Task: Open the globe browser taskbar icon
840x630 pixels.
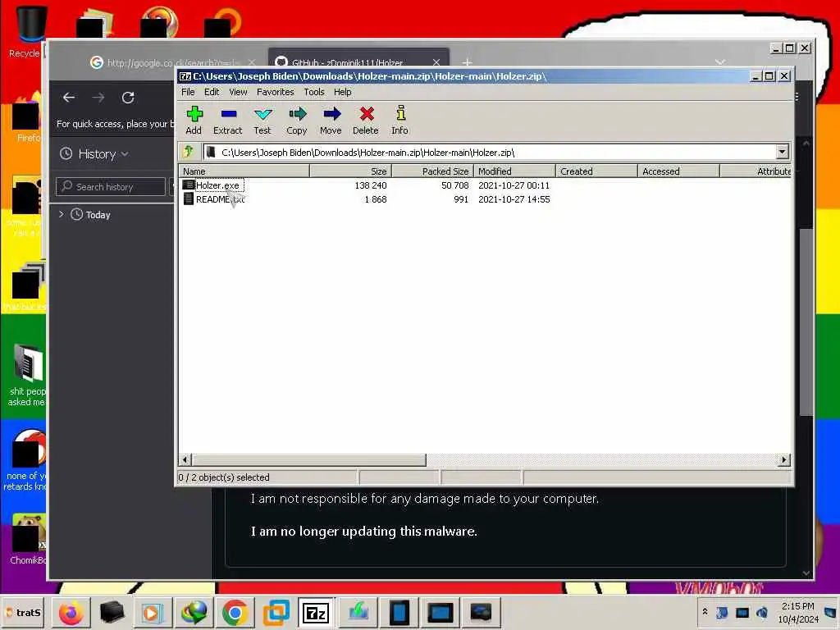Action: click(194, 613)
